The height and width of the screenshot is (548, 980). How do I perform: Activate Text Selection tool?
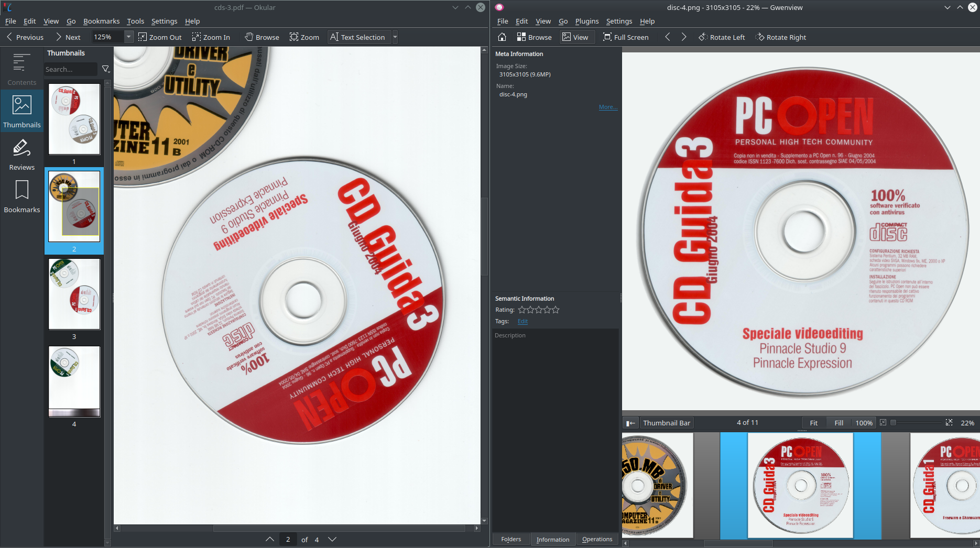358,37
